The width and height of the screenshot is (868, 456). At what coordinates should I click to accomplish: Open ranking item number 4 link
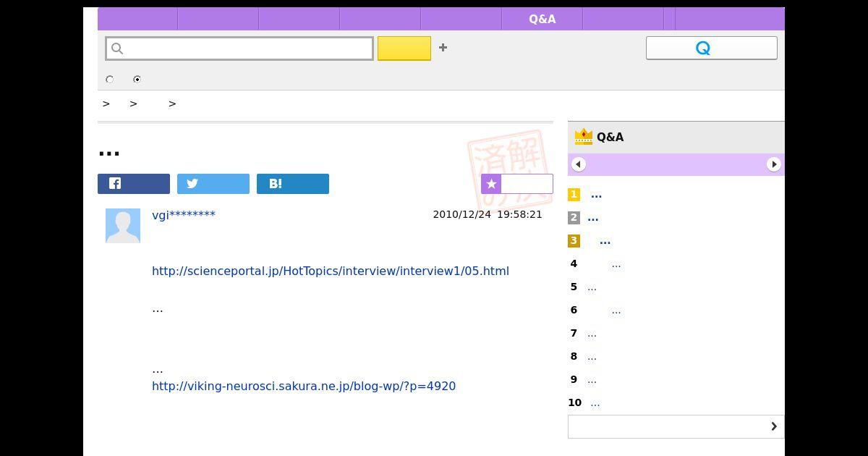(616, 264)
